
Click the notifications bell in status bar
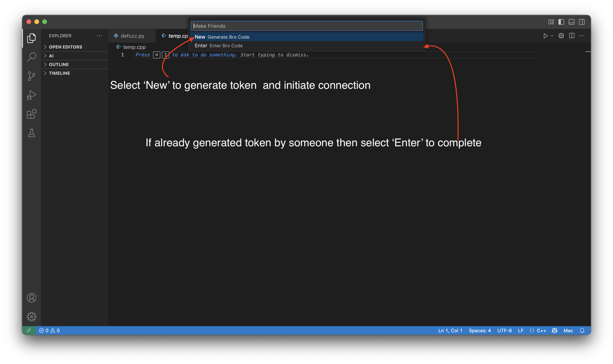click(x=582, y=330)
